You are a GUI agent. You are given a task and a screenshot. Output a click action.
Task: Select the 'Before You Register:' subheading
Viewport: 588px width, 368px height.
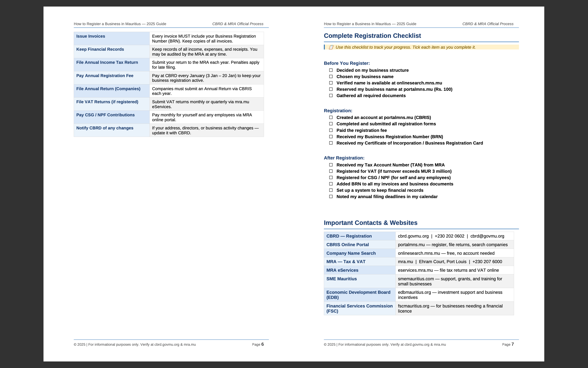pyautogui.click(x=347, y=63)
